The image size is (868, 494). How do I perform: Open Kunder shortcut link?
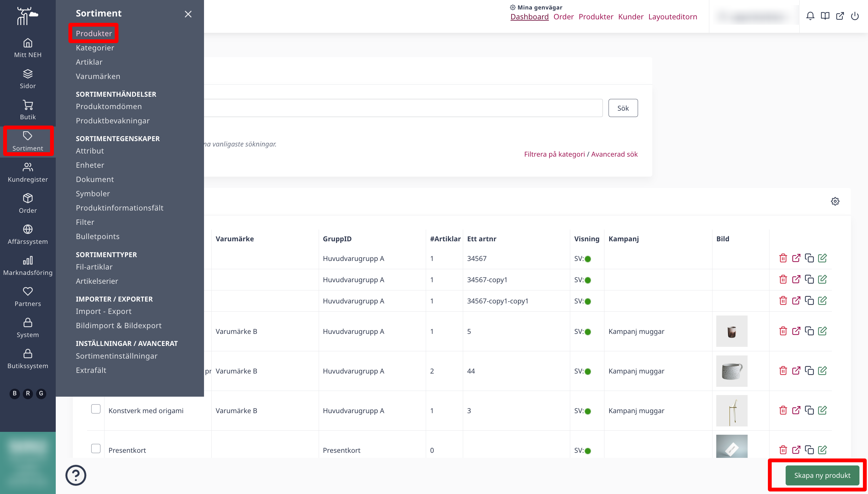pos(630,16)
